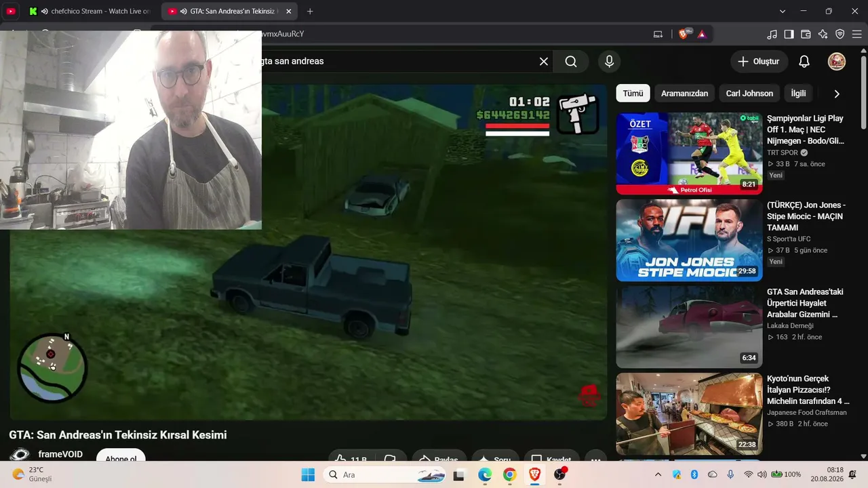The width and height of the screenshot is (868, 488).
Task: Open the Kyoto pizza video thumbnail
Action: [x=689, y=413]
